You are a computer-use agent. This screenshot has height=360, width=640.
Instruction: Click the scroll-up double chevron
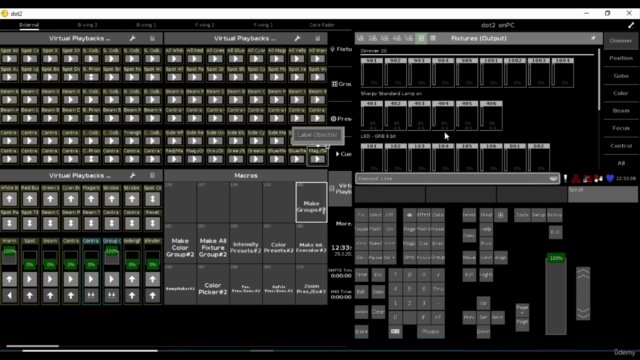click(x=583, y=274)
